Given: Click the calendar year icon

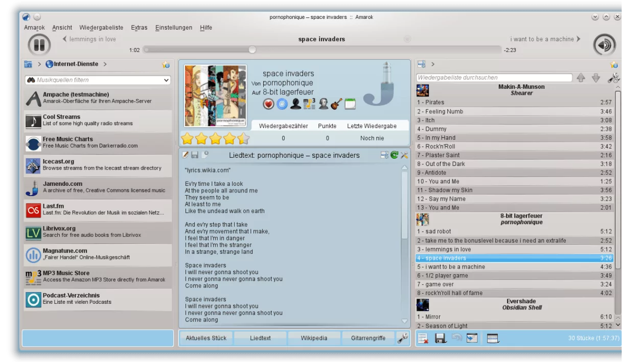Looking at the screenshot, I should coord(350,104).
